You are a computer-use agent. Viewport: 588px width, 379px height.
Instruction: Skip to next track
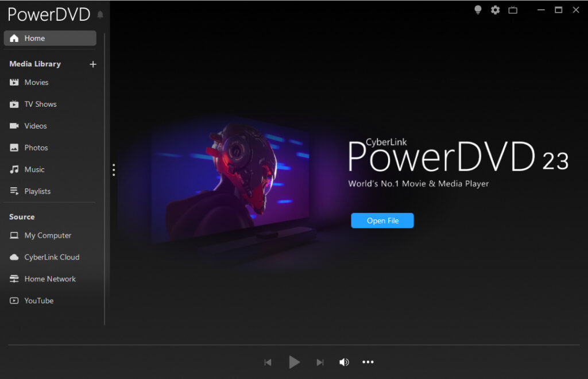[x=320, y=362]
